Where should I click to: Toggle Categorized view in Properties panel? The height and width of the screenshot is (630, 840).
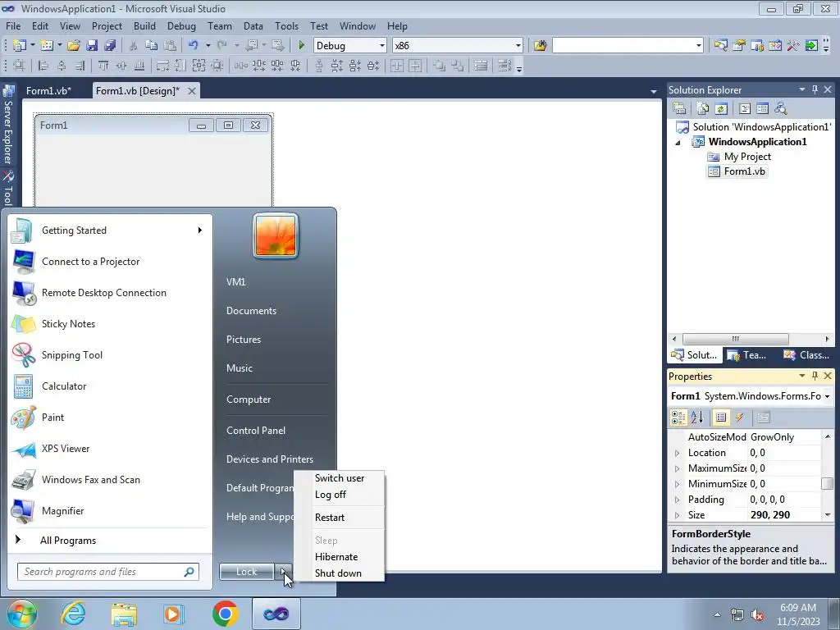[x=678, y=418]
